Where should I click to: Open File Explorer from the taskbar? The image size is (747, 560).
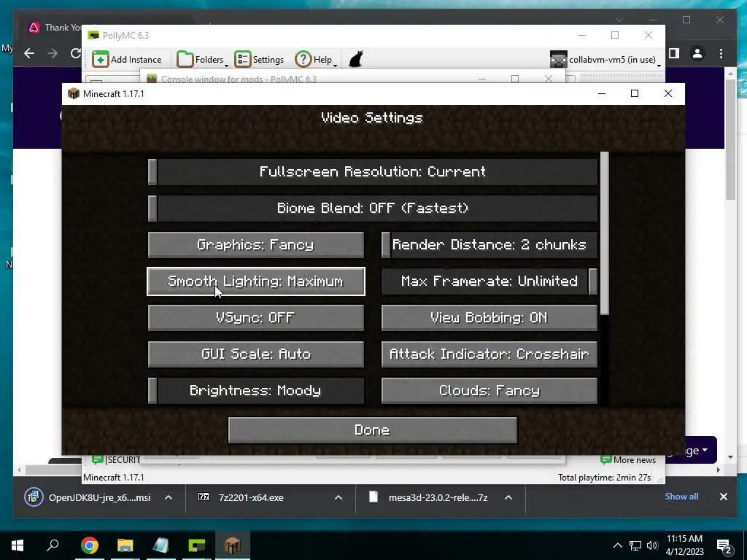click(x=125, y=545)
